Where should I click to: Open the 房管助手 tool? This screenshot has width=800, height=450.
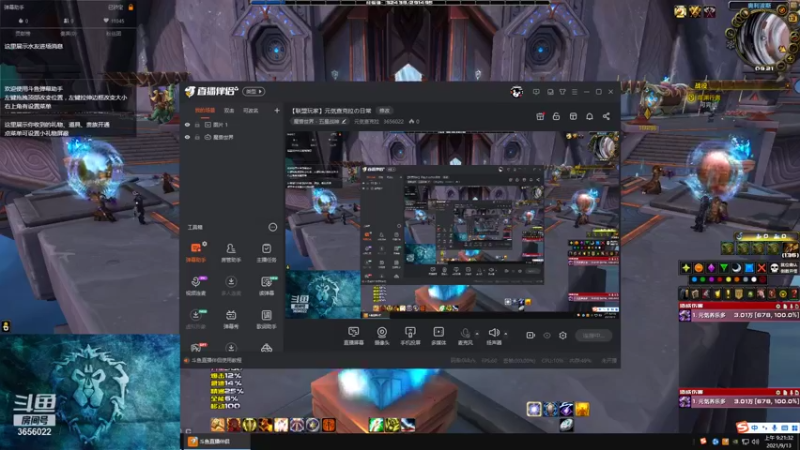tap(231, 252)
